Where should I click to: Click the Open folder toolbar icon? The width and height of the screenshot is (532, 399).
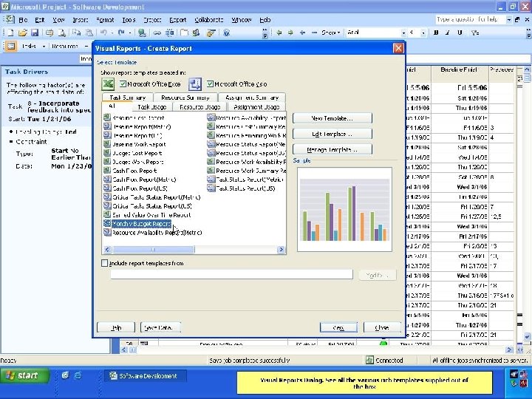[x=22, y=33]
